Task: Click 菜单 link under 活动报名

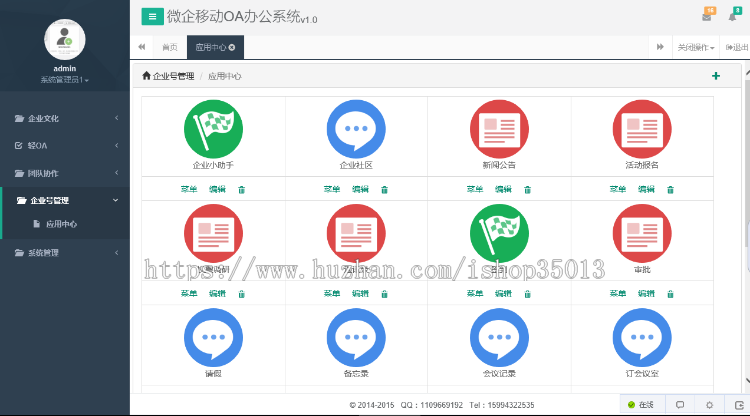Action: tap(618, 189)
